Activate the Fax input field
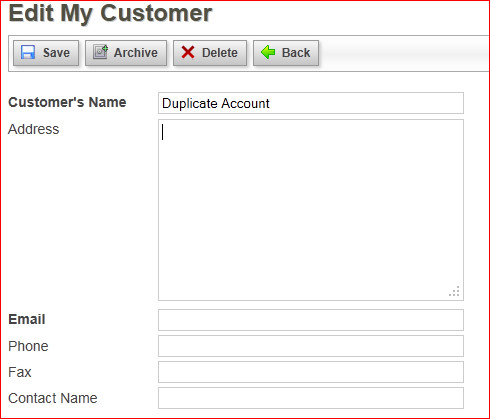Viewport: 490px width, 419px height. (311, 372)
